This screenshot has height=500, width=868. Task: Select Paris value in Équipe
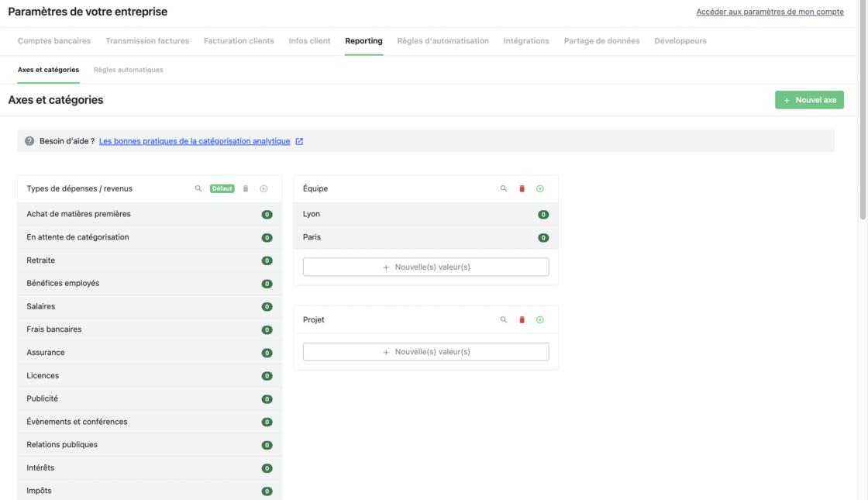point(425,237)
